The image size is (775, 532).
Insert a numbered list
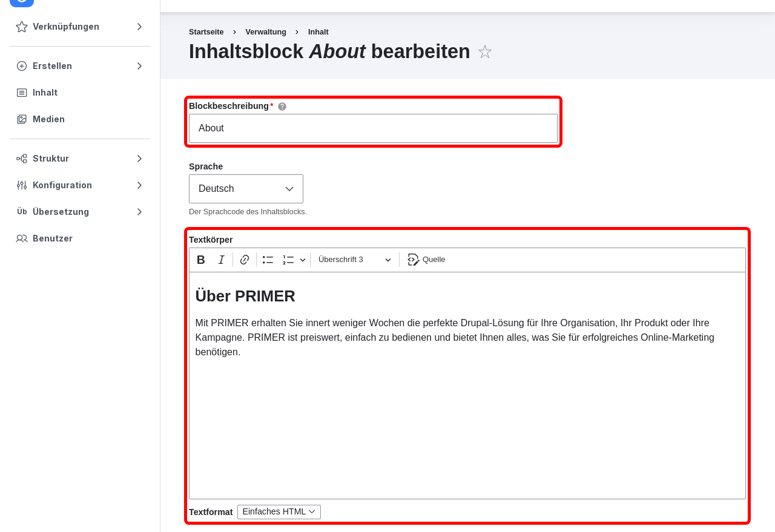pos(288,260)
